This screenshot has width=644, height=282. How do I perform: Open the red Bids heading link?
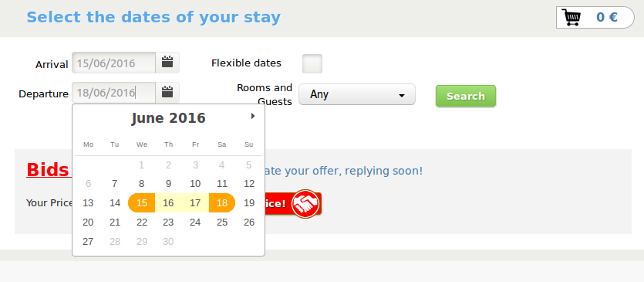48,170
